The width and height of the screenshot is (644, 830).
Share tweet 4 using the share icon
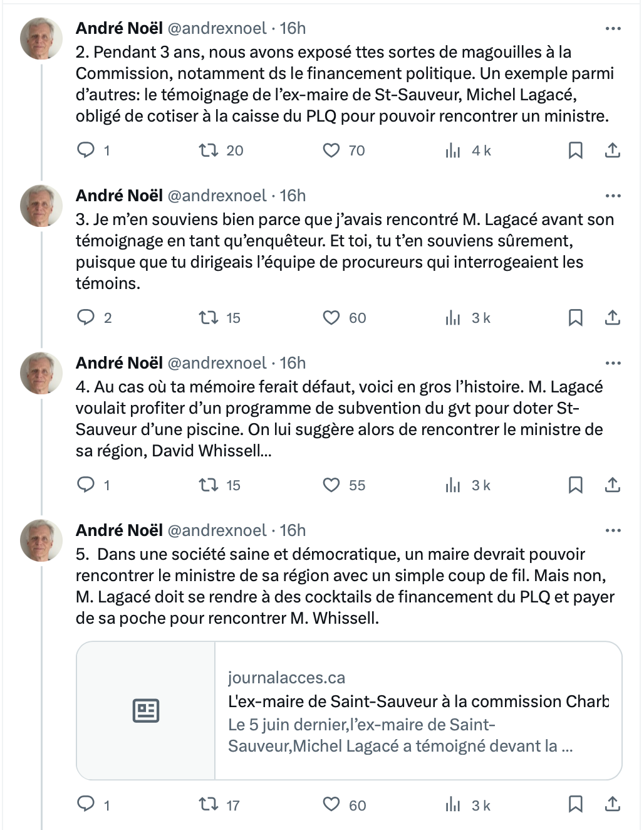[x=613, y=485]
